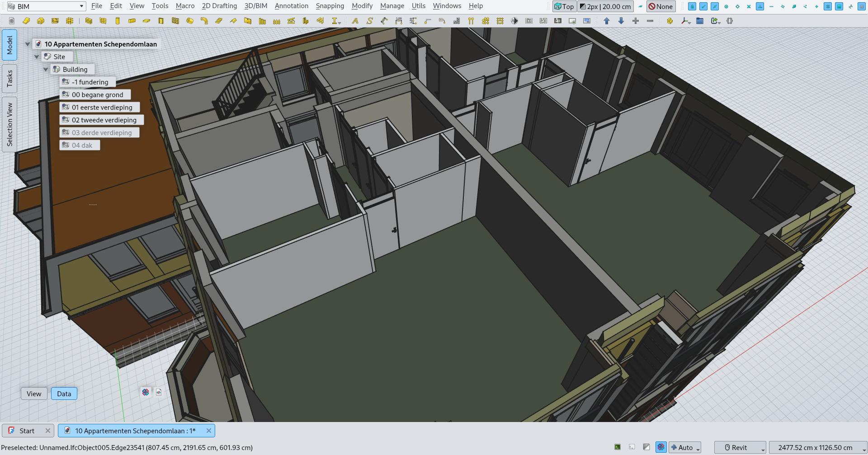This screenshot has width=868, height=455.
Task: Select the Slab tool
Action: [146, 21]
